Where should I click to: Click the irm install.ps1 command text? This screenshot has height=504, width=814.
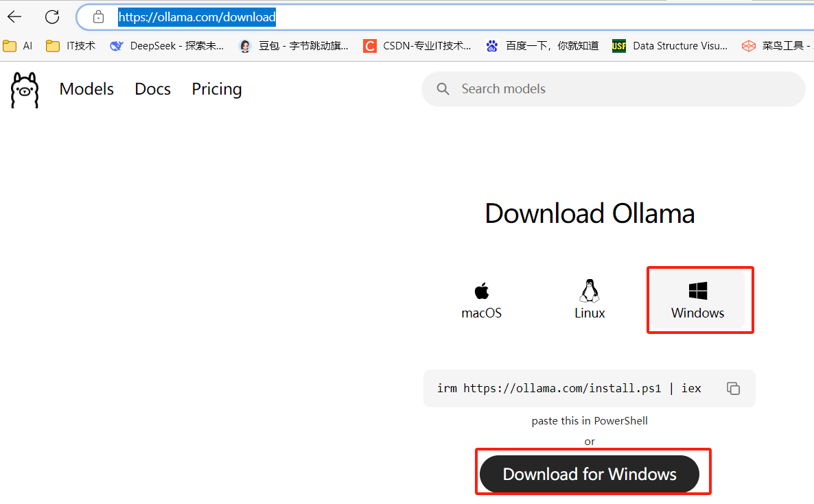pyautogui.click(x=569, y=388)
